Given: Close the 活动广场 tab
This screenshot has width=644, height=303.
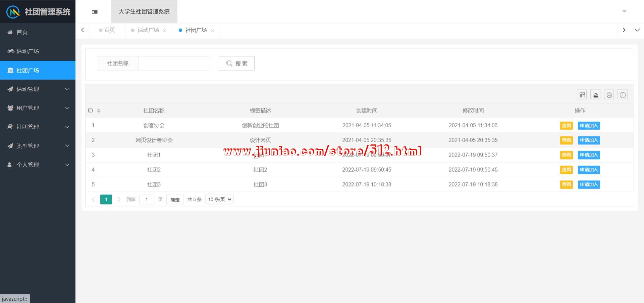Looking at the screenshot, I should coord(165,30).
